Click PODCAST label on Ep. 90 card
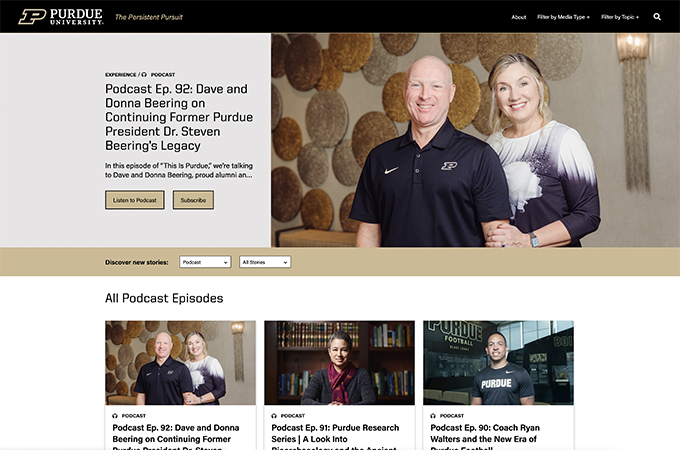This screenshot has height=450, width=680. pyautogui.click(x=452, y=416)
